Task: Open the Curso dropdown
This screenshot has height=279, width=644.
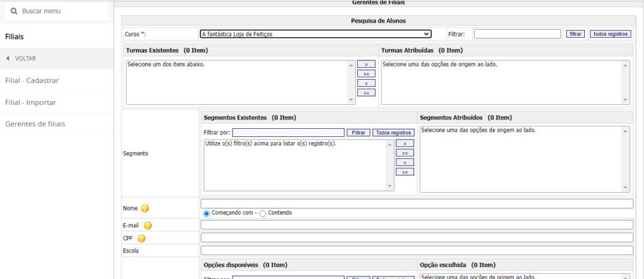Action: click(x=315, y=34)
